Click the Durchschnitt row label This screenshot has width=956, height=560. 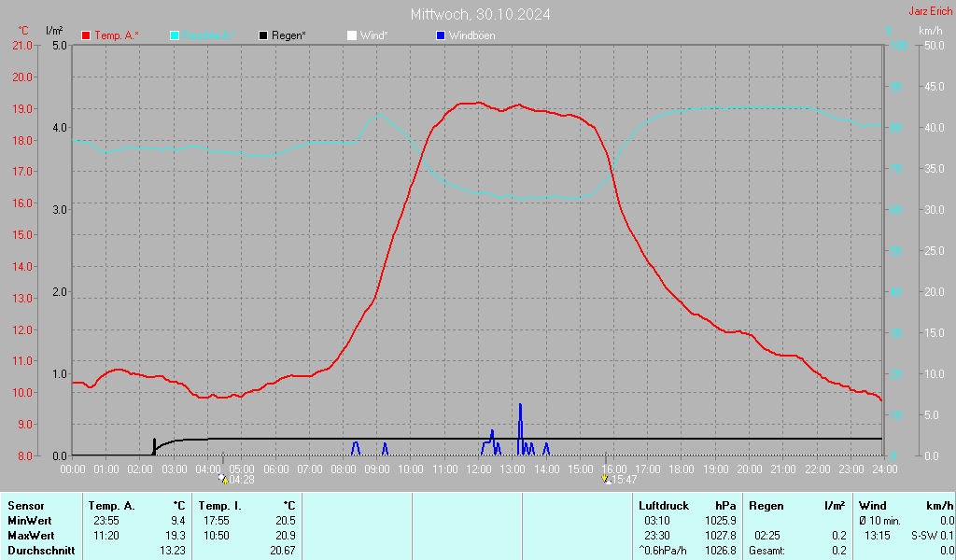(x=40, y=550)
